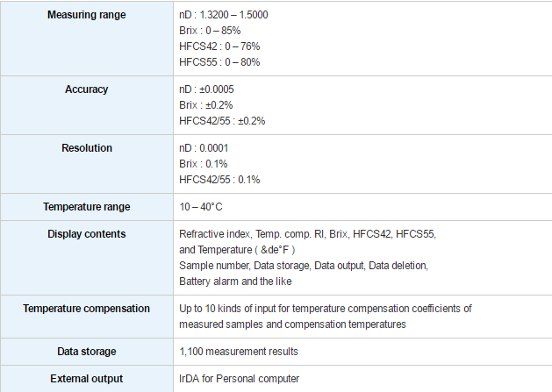Screen dimensions: 552x392
Task: Click the 10 – 40°C temperature value
Action: pos(201,207)
